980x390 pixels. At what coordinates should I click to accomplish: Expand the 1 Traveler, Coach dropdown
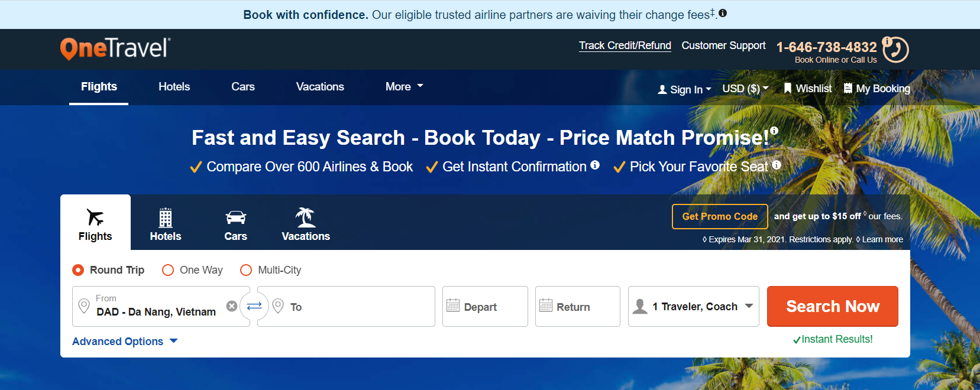tap(694, 306)
